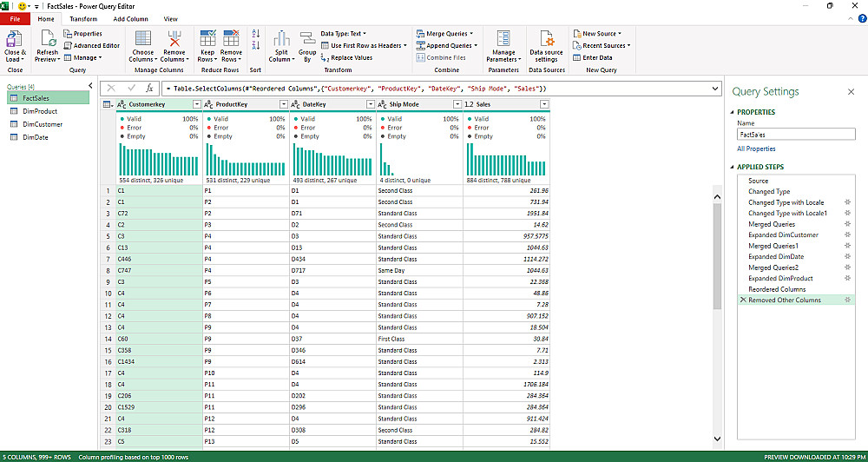Open gear settings for Merged Queries step
Image resolution: width=868 pixels, height=462 pixels.
pos(847,224)
